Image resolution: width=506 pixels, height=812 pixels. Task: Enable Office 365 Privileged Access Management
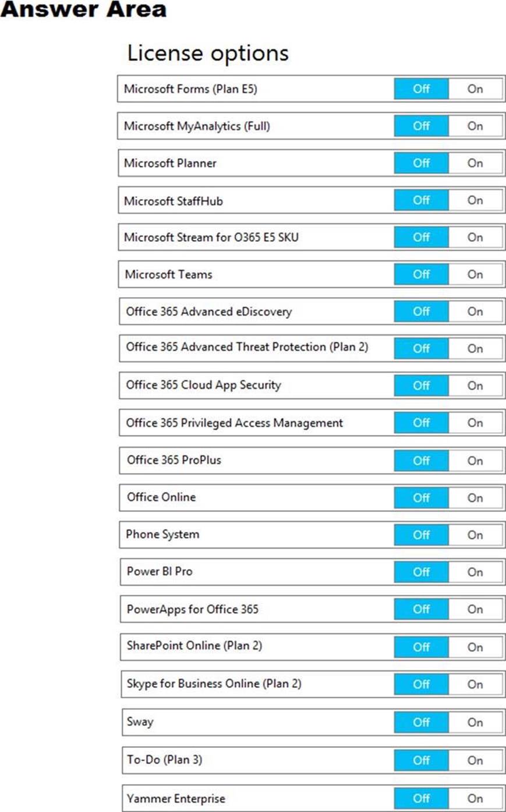(x=475, y=423)
